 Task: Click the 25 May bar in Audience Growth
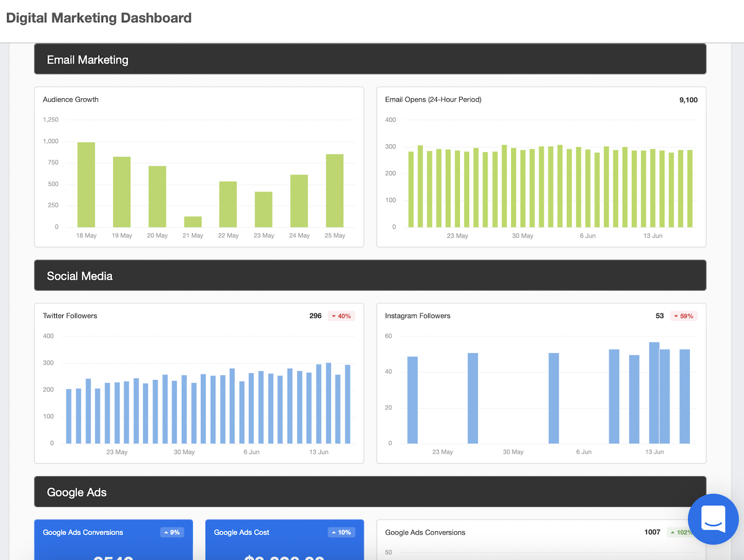coord(335,191)
